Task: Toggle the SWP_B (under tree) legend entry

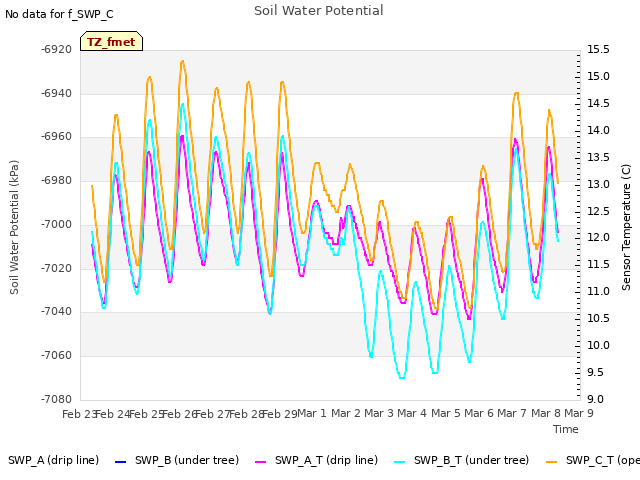Action: (177, 460)
